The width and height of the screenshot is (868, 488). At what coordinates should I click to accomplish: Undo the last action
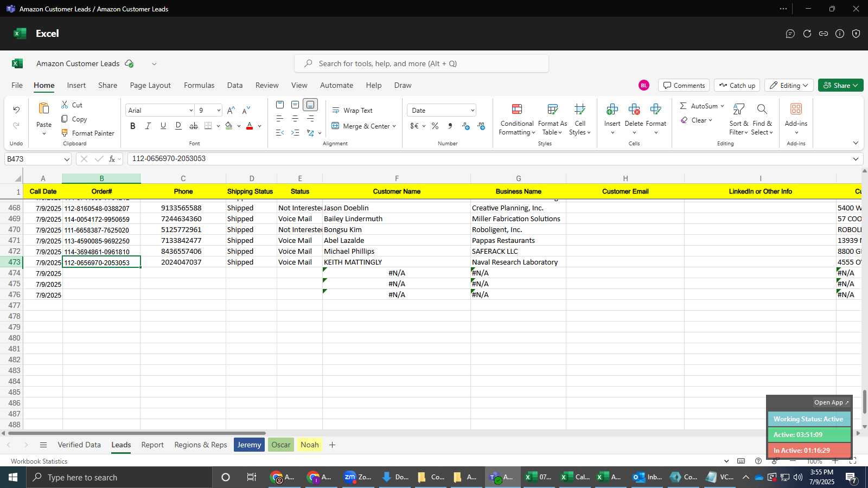click(x=16, y=110)
